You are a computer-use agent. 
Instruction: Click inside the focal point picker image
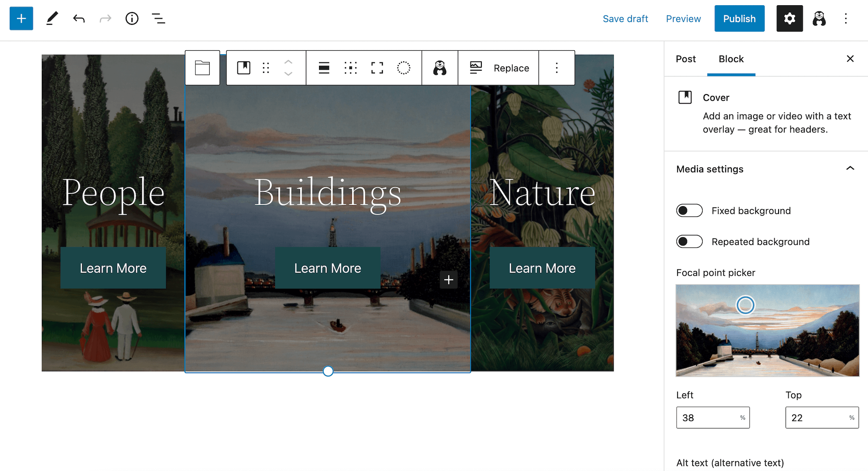click(x=767, y=331)
